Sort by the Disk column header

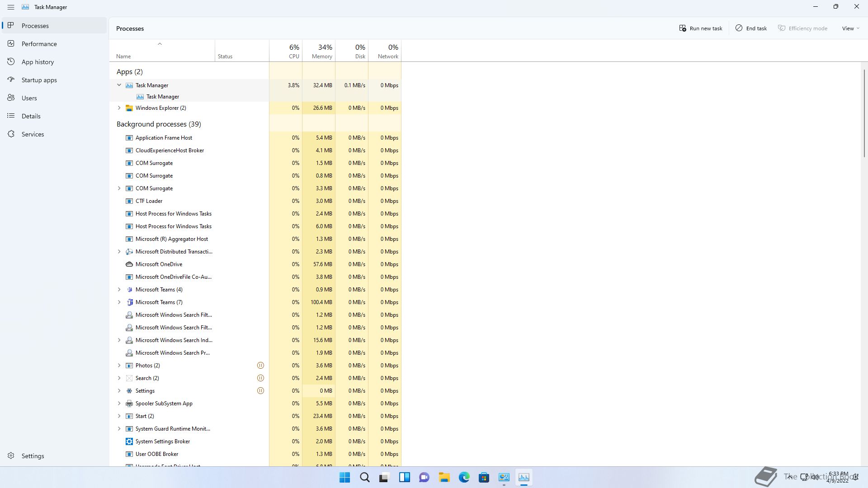352,51
